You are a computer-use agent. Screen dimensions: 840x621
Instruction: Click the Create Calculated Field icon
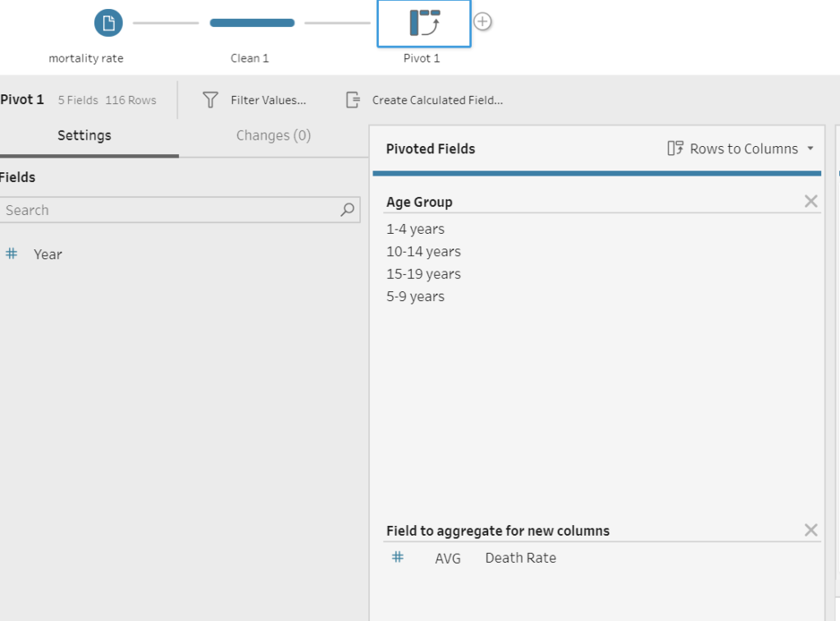pos(353,100)
